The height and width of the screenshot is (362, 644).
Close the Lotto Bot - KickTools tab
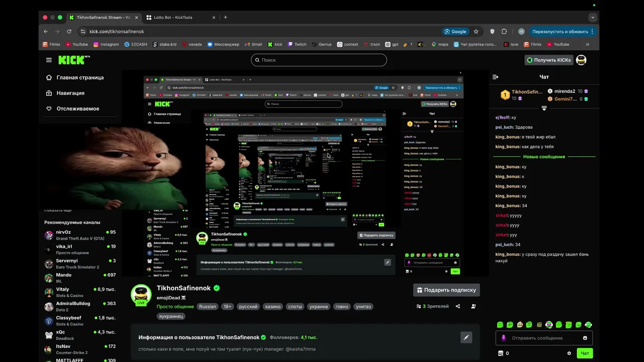tap(214, 17)
